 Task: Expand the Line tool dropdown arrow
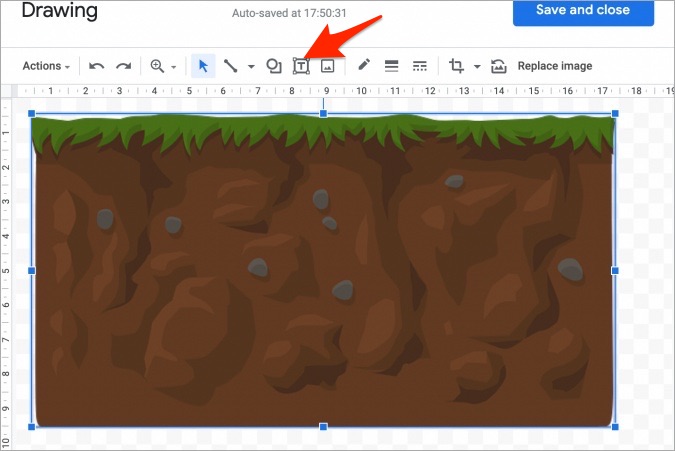point(251,66)
